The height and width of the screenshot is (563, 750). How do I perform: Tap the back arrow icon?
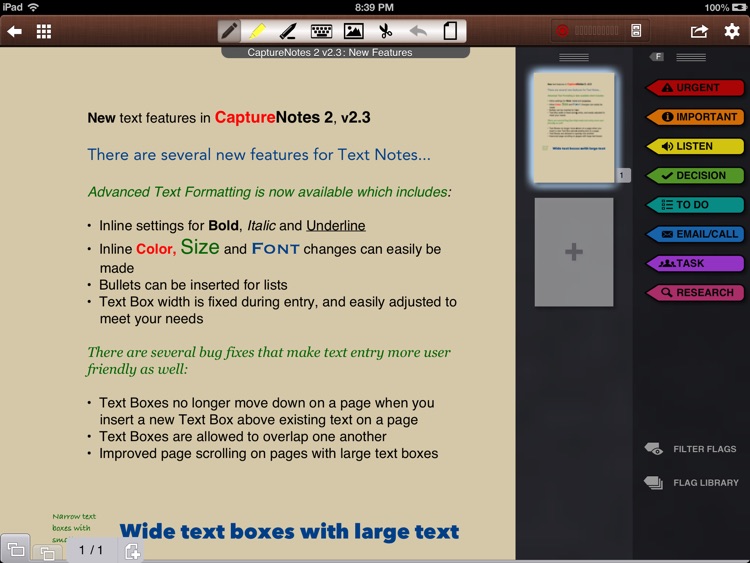[x=14, y=32]
